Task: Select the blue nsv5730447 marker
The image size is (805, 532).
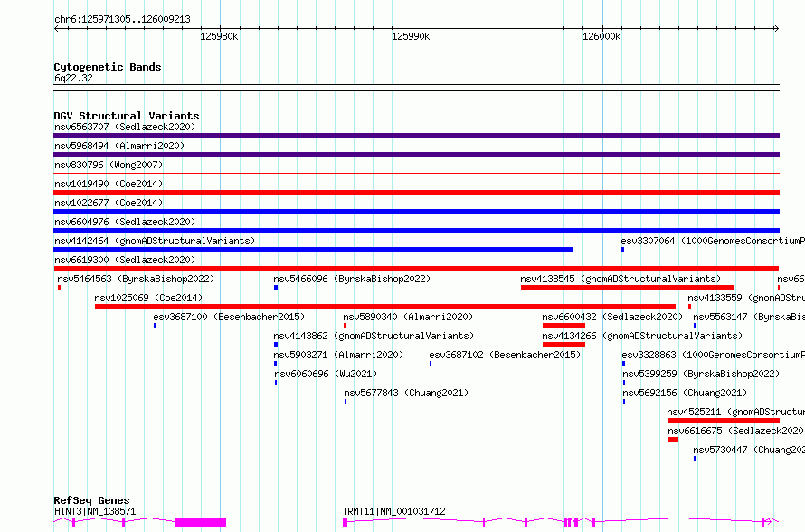Action: point(695,459)
